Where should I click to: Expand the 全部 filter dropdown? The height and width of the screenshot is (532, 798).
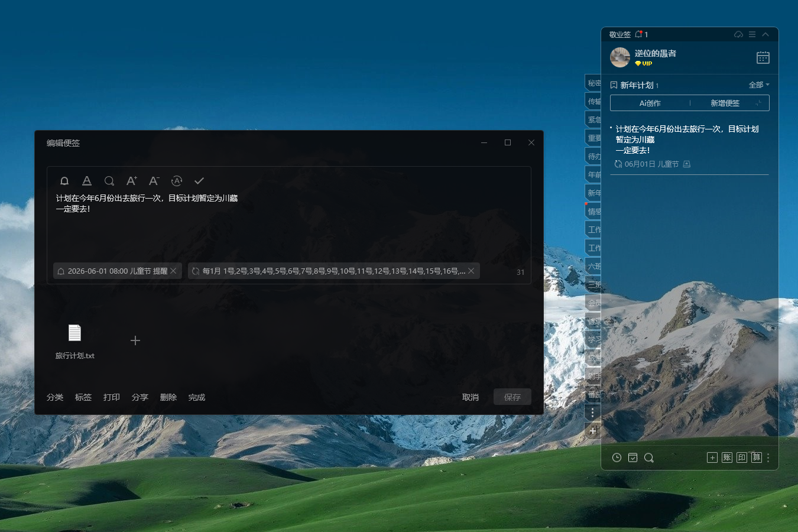(x=759, y=85)
